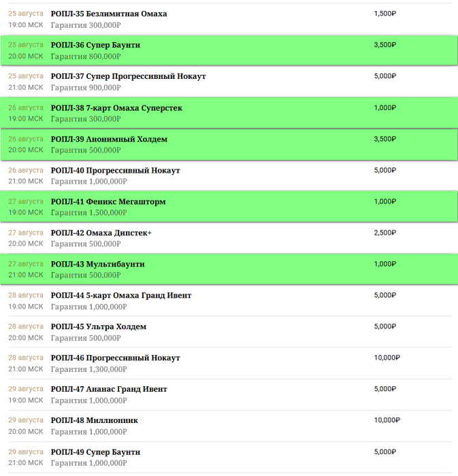
Task: Click 20:00 МСК time of РОПЛ-42
Action: point(26,243)
